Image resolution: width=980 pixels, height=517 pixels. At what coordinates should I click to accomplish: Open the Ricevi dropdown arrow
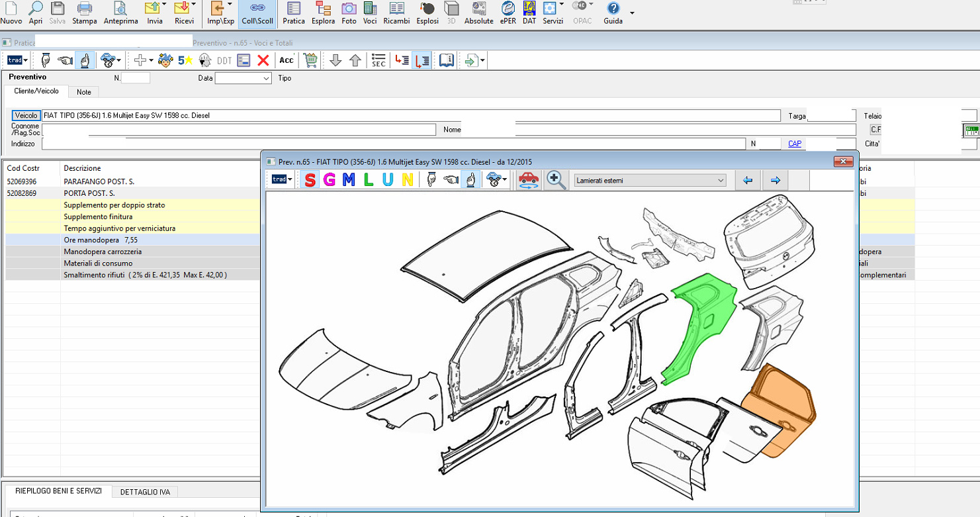point(193,5)
